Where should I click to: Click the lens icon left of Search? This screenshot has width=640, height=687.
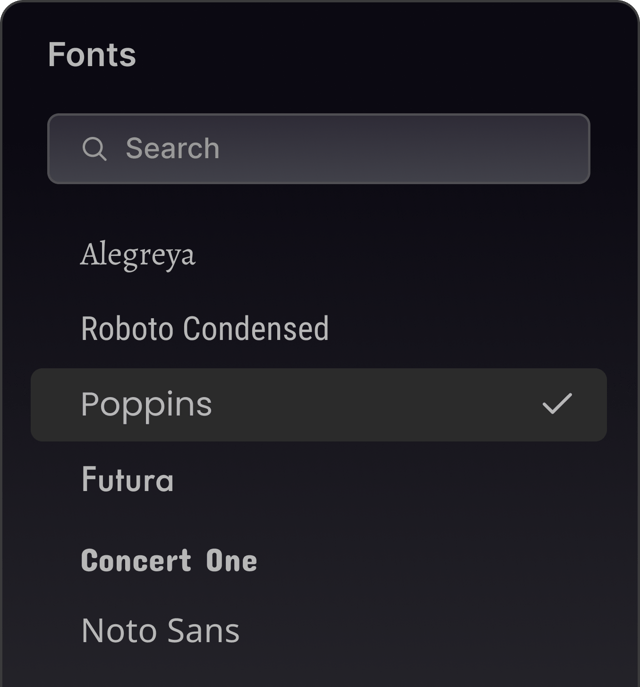[94, 149]
